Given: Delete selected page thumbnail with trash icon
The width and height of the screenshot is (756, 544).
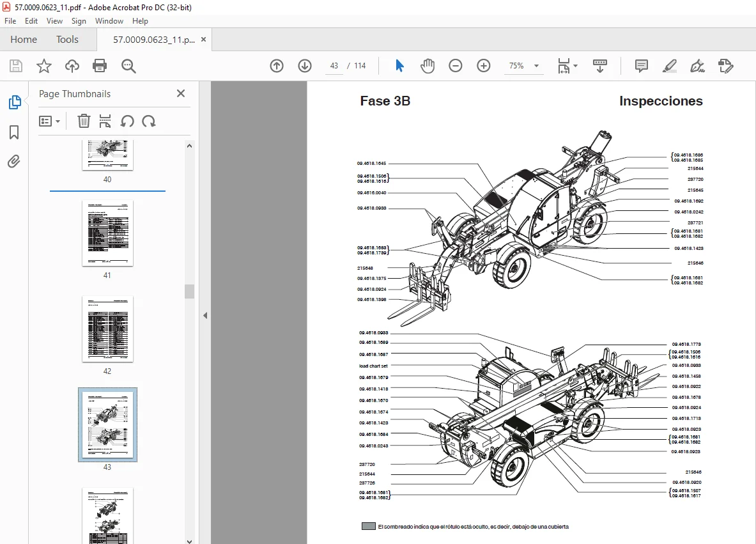Looking at the screenshot, I should (84, 121).
